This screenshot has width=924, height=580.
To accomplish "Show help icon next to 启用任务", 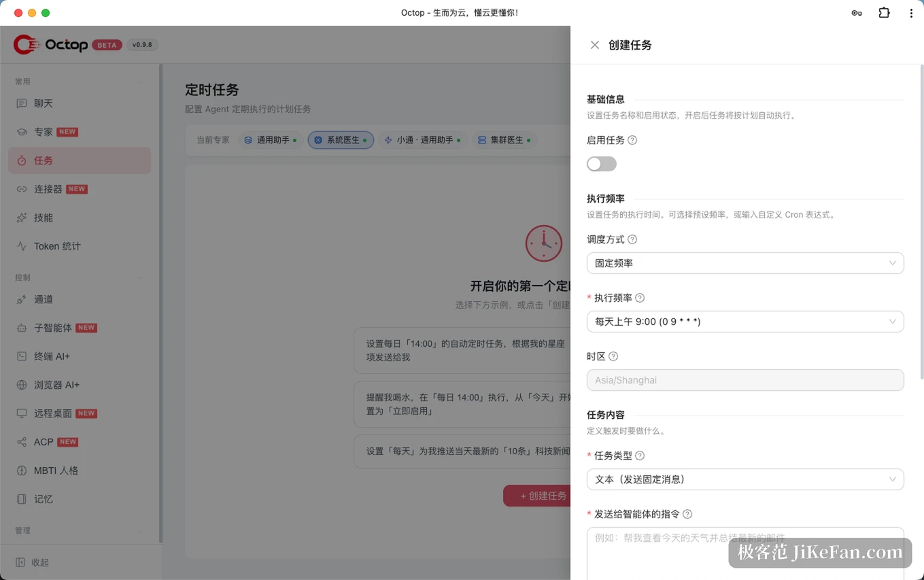I will tap(632, 140).
